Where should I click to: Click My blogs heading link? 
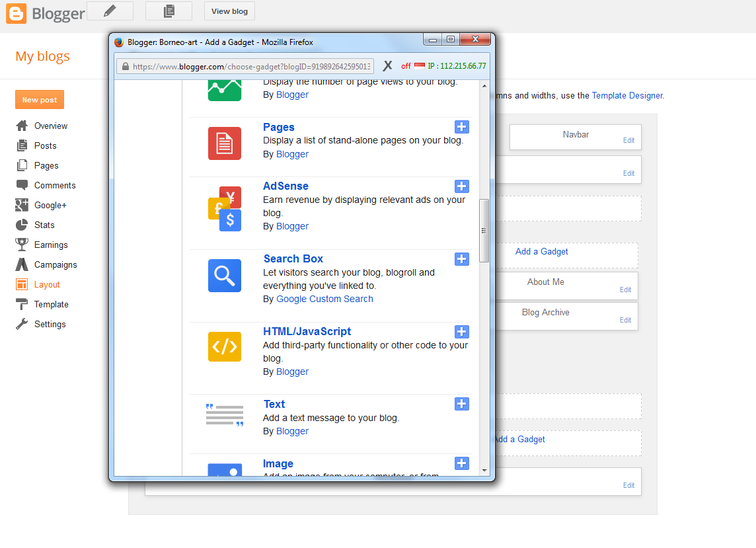click(x=42, y=56)
